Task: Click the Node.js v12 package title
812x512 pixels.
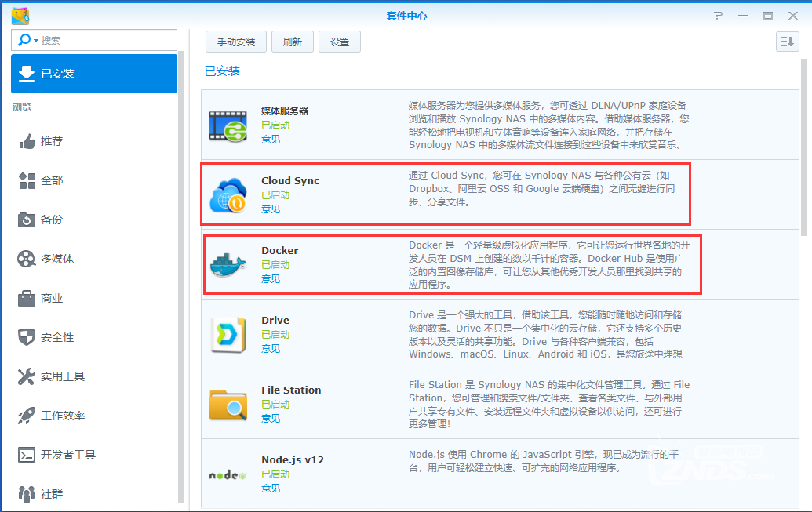Action: [x=293, y=460]
